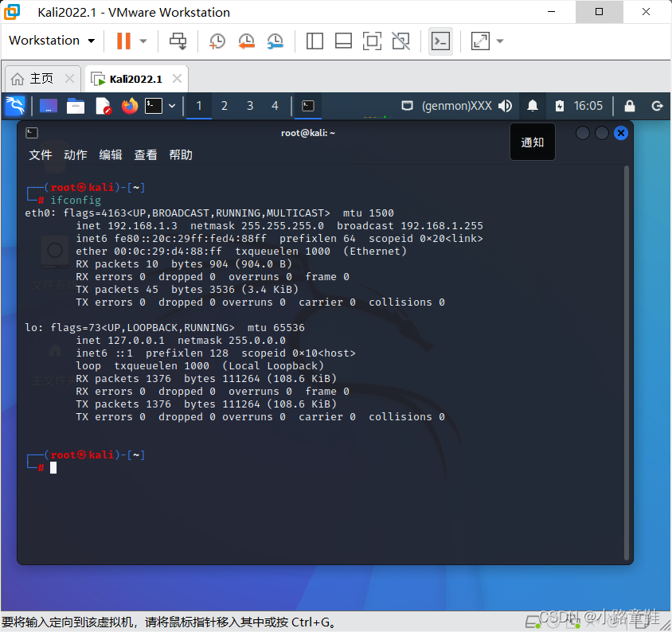672x632 pixels.
Task: Open the file manager in Kali panel
Action: [x=76, y=106]
